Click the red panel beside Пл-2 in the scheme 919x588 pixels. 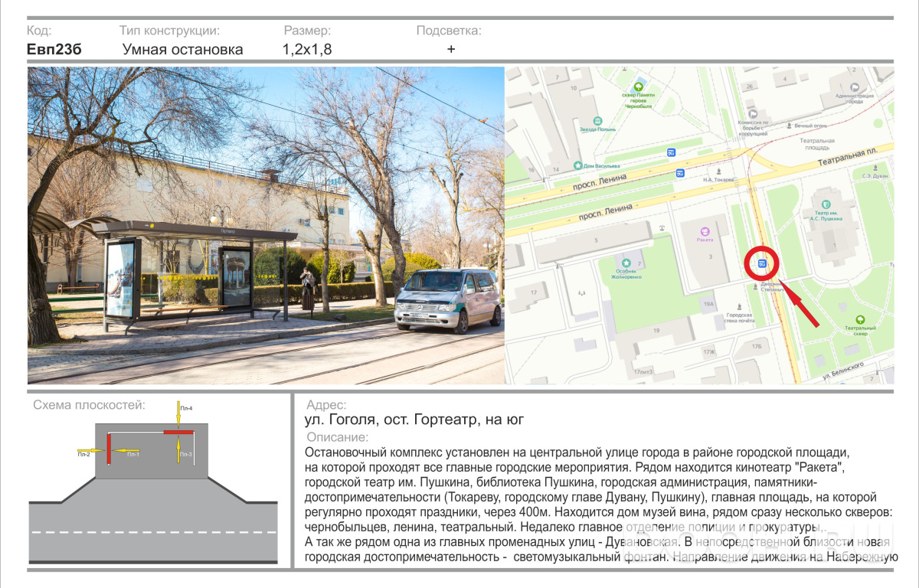pos(109,448)
